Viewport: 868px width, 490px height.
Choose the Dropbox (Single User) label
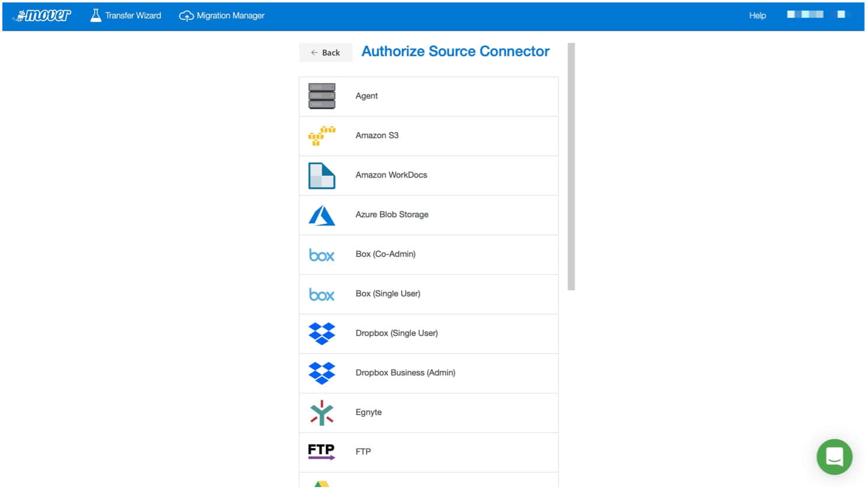tap(397, 334)
